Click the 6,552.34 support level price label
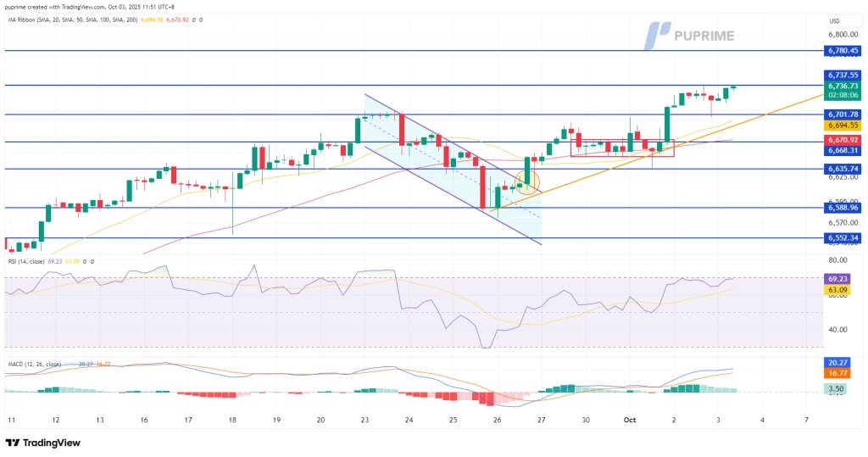This screenshot has height=457, width=868. tap(844, 238)
